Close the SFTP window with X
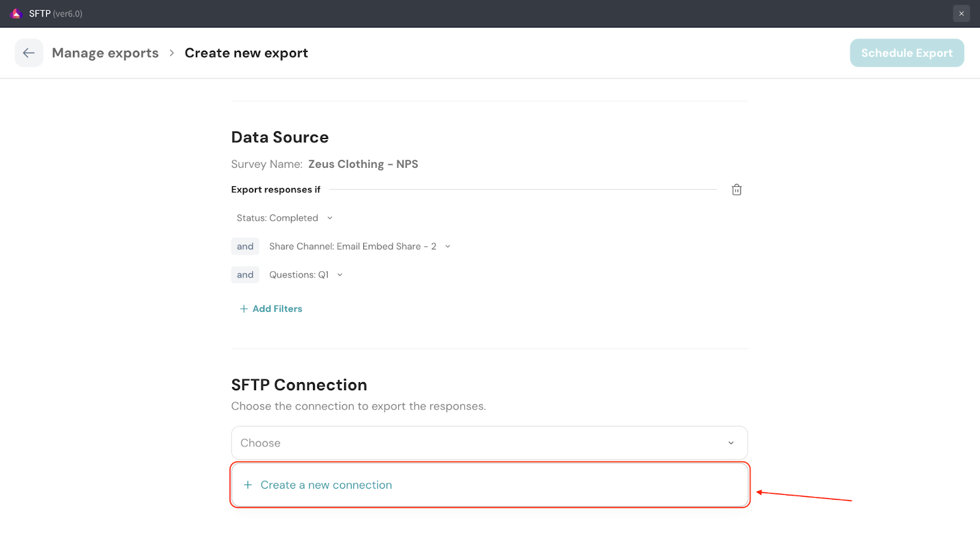 pyautogui.click(x=961, y=13)
